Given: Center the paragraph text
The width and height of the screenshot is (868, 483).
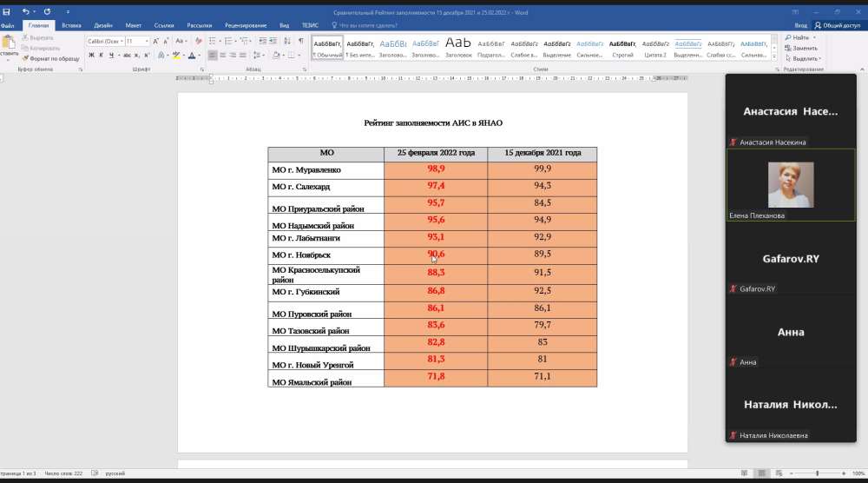Looking at the screenshot, I should [x=222, y=56].
